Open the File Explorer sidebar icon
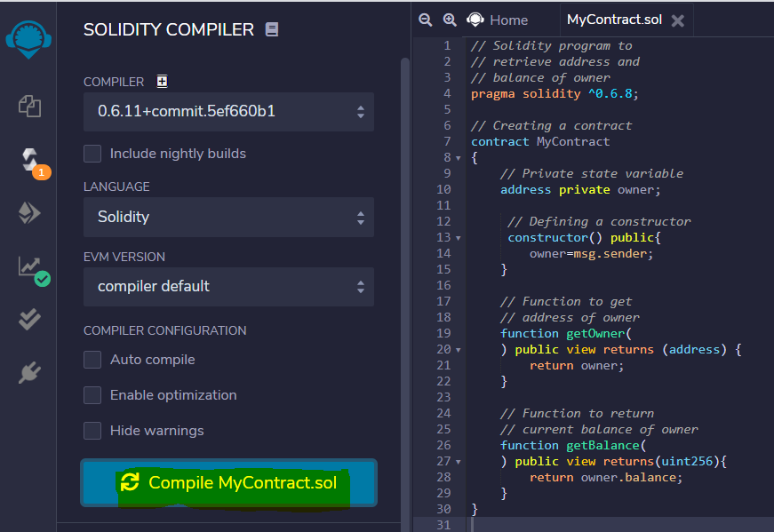Viewport: 774px width, 532px height. pyautogui.click(x=29, y=107)
